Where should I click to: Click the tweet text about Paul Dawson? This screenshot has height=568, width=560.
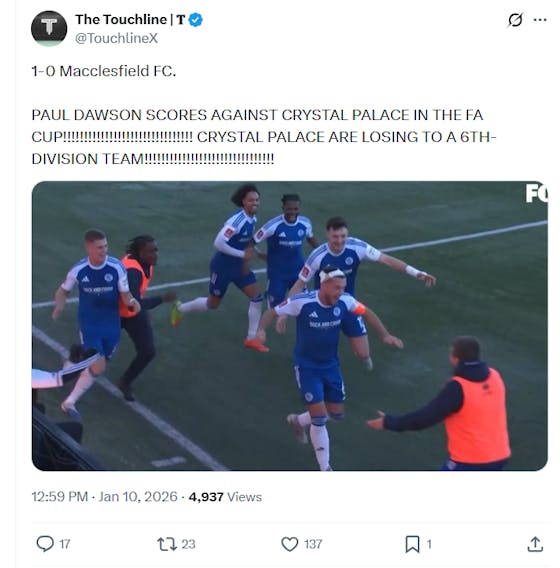point(264,137)
